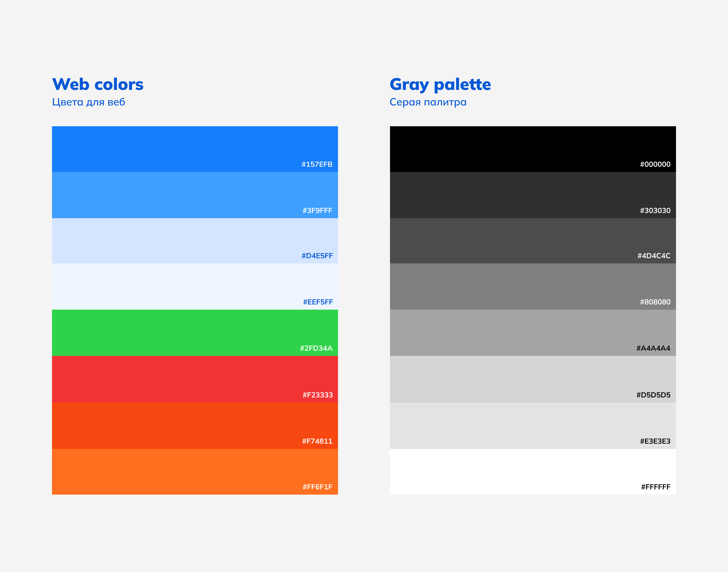Click the Цвета для веб subtitle
This screenshot has width=728, height=572.
[x=88, y=102]
